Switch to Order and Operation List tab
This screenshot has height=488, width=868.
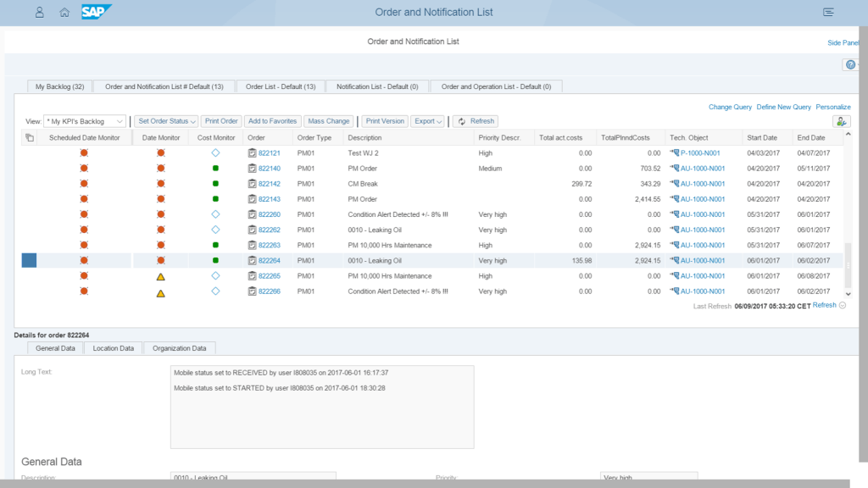(496, 87)
